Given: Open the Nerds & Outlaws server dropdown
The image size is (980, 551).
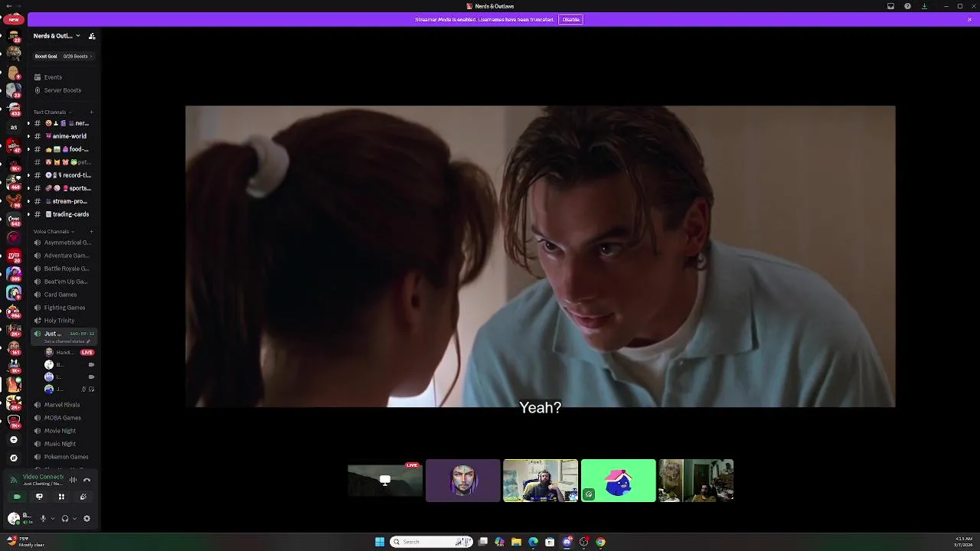Looking at the screenshot, I should click(57, 36).
